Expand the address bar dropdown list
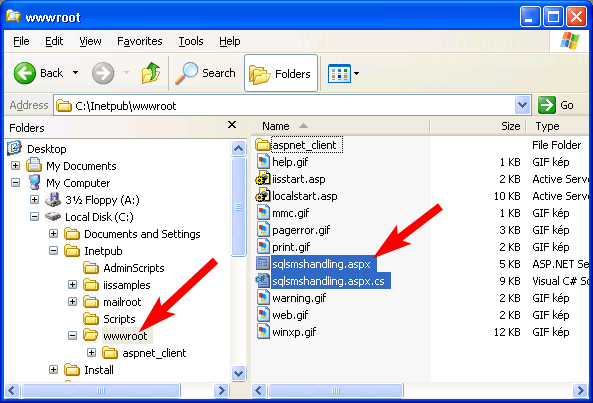Screen dimensions: 593x403 (522, 105)
